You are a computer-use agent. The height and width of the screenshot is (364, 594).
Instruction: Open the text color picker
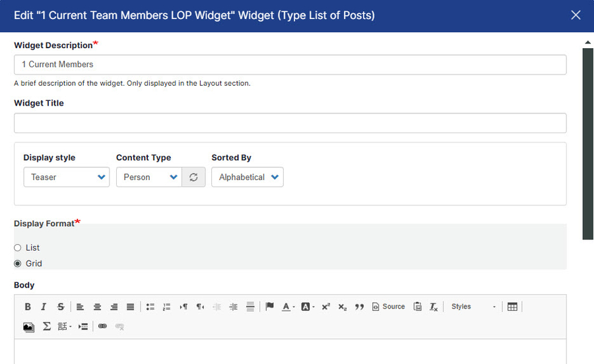[x=288, y=307]
